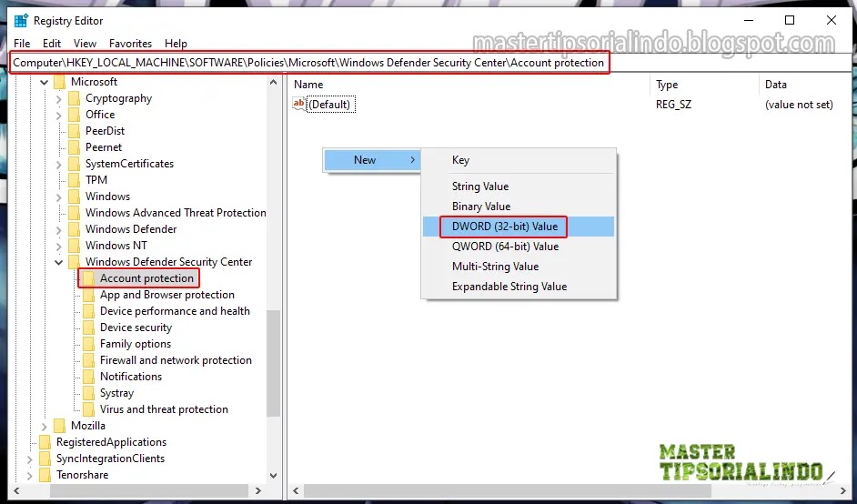Click the Systray folder icon
The image size is (857, 504).
point(88,394)
